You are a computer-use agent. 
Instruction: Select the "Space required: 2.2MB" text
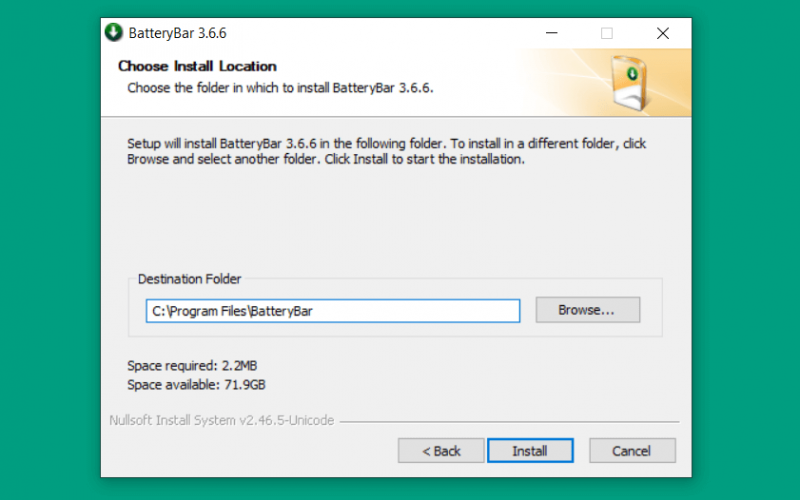(192, 366)
